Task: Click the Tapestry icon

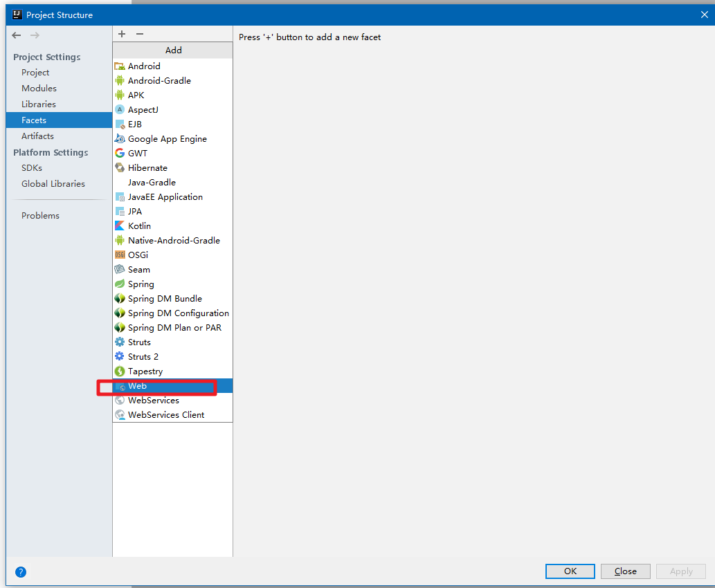Action: 120,371
